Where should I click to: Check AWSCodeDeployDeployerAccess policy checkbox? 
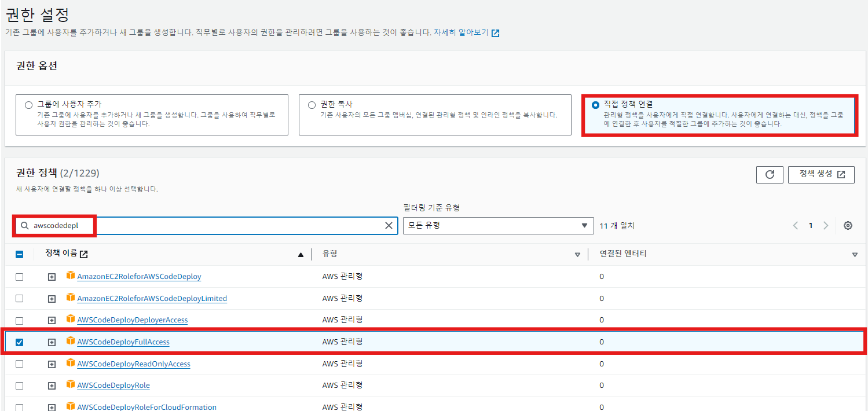[19, 320]
